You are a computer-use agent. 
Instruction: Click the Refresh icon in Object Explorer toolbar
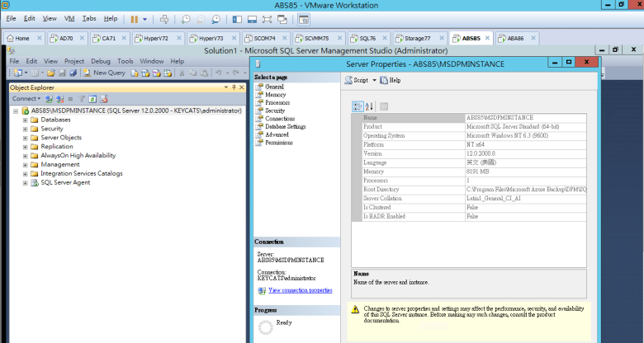click(x=92, y=98)
